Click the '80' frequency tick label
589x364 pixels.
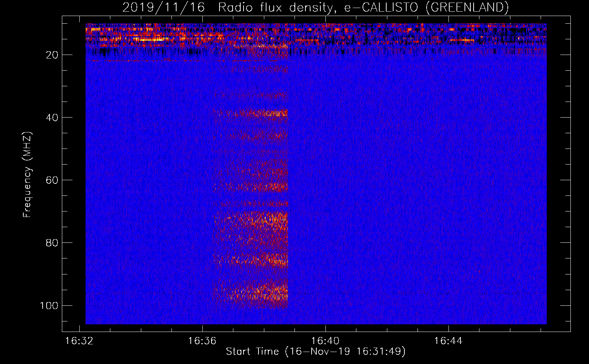click(52, 243)
